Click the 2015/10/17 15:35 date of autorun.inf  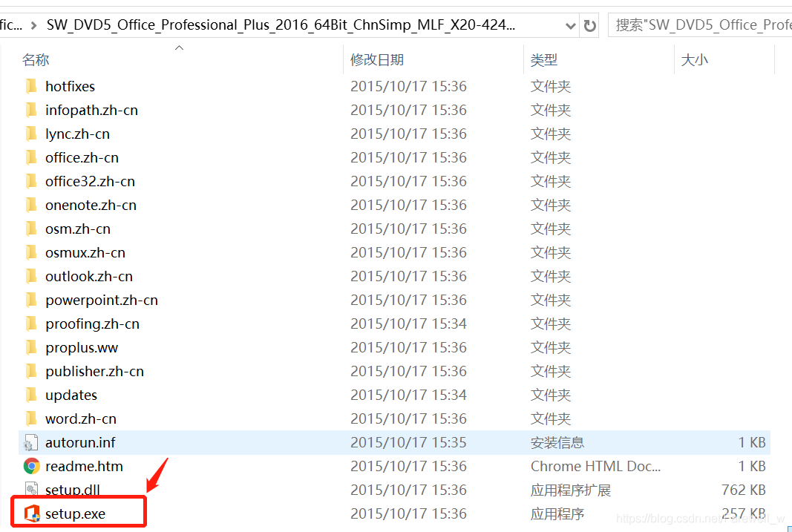click(409, 443)
